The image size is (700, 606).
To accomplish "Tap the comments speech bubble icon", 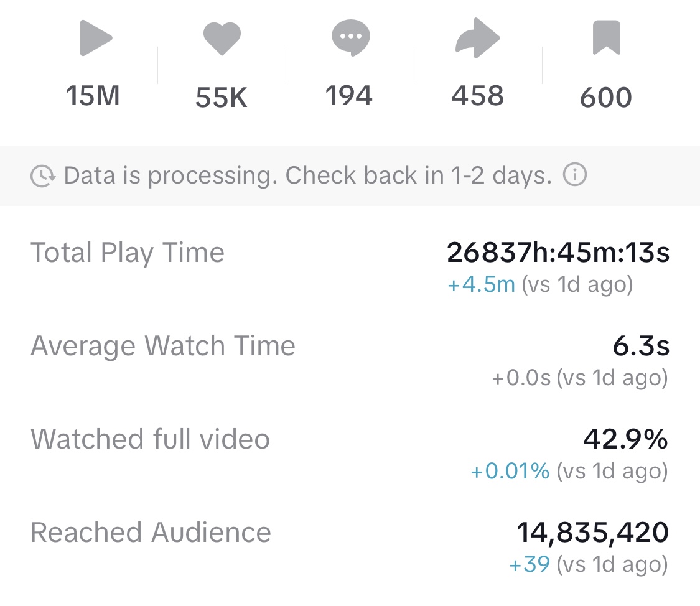I will (350, 39).
